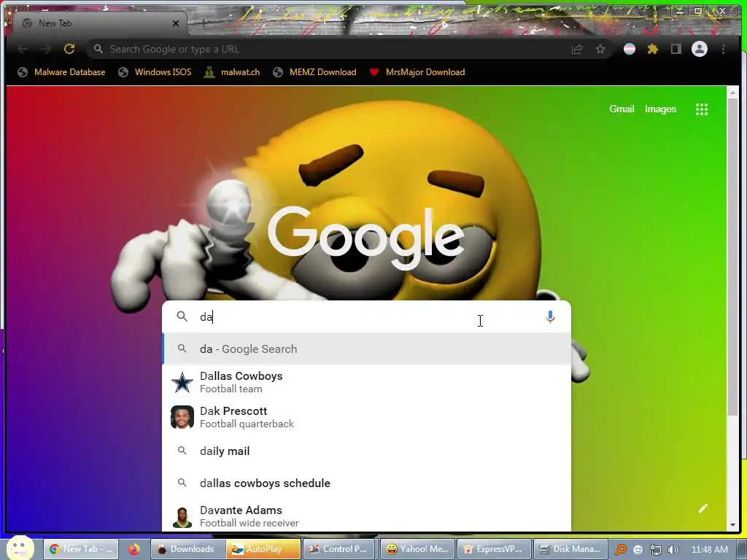Click the page scrollbar up arrow
The image size is (747, 560).
tap(732, 93)
